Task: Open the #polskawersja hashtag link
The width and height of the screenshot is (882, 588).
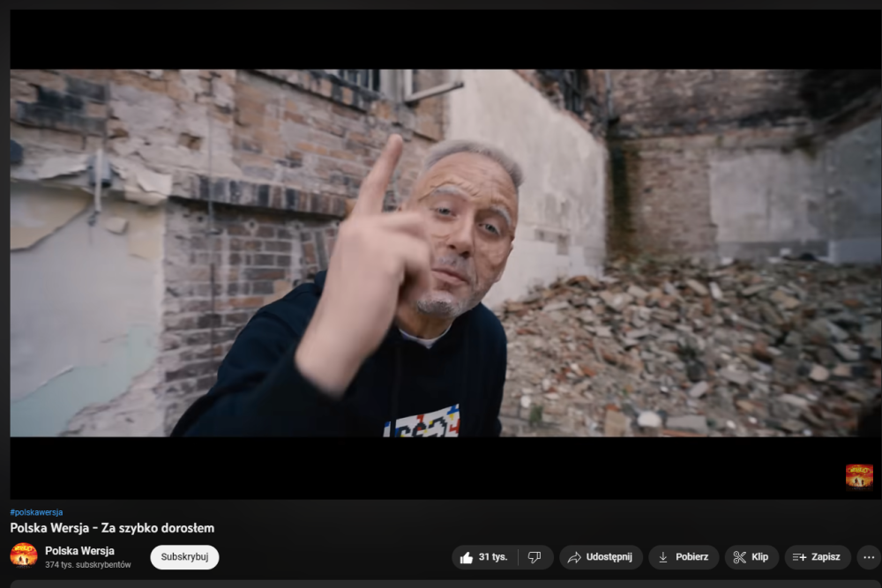Action: tap(36, 512)
